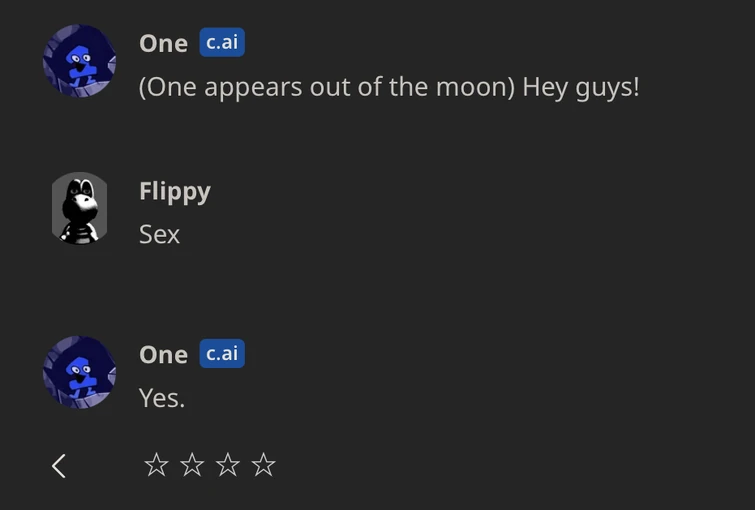
Task: Click the "Hey guys!" text
Action: (580, 87)
